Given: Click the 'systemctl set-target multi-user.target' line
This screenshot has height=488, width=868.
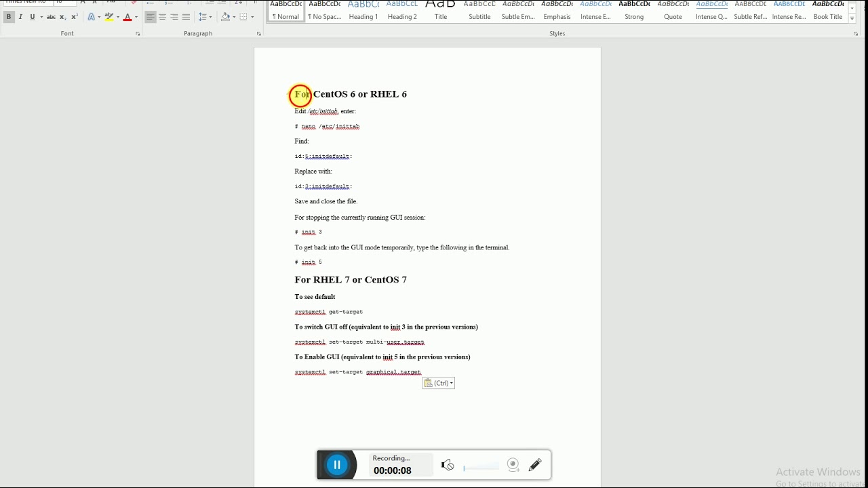Looking at the screenshot, I should (x=359, y=342).
